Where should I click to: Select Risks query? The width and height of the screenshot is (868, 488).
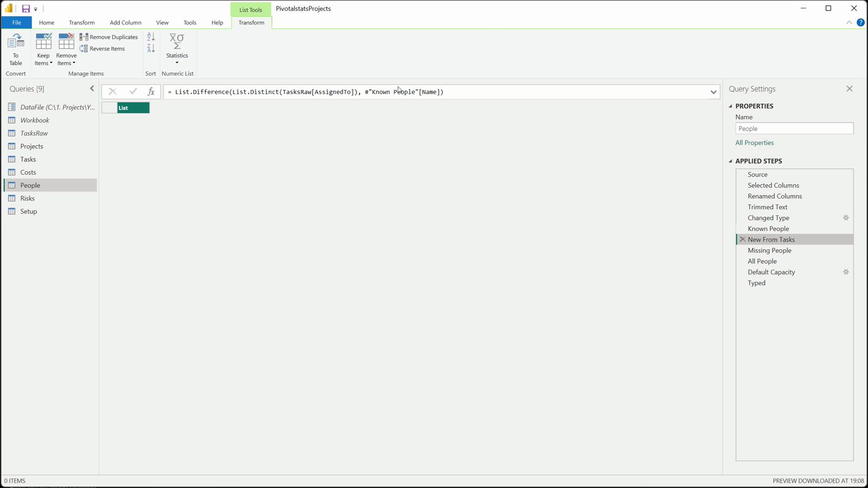51,198
